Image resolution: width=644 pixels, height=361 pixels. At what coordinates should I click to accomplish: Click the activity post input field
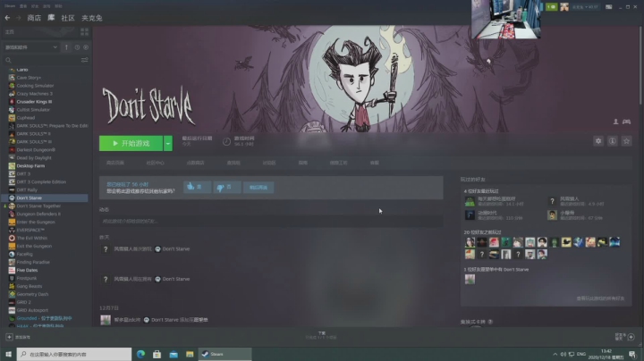pos(271,221)
